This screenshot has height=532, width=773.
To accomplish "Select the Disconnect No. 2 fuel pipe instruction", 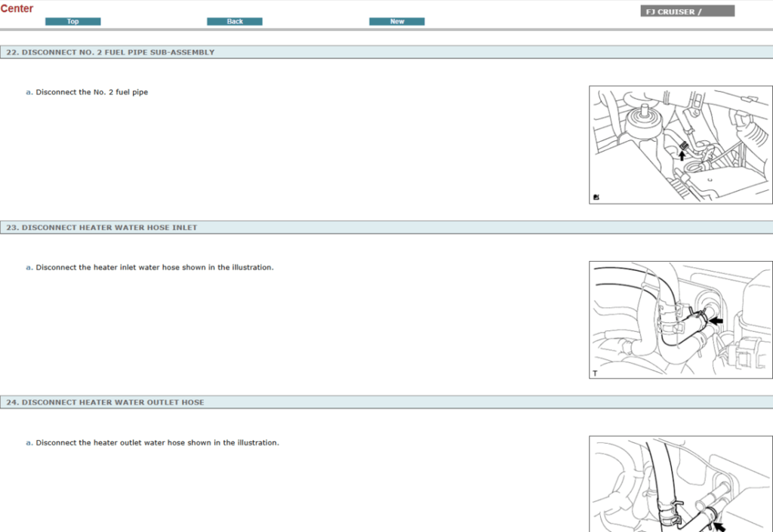I will pyautogui.click(x=92, y=91).
